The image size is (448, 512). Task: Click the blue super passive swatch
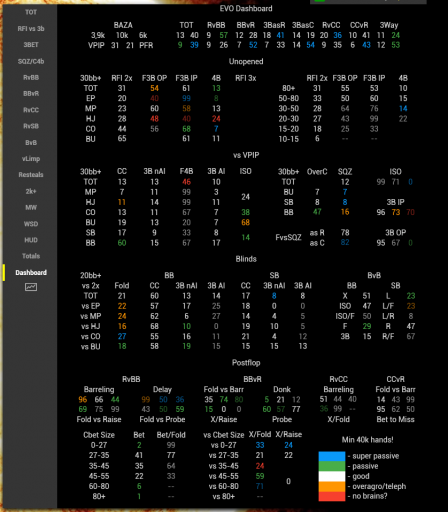click(332, 456)
